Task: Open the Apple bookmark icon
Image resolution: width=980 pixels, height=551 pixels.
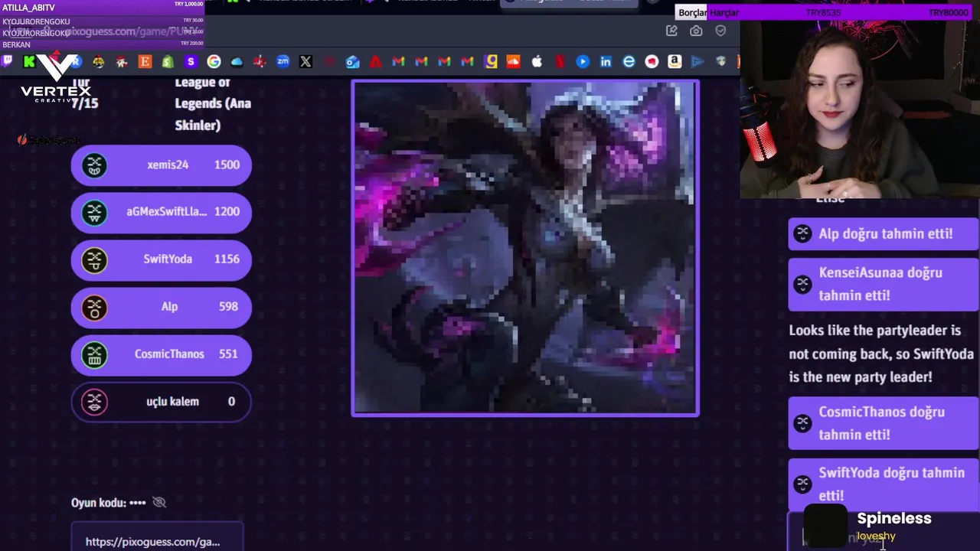Action: pyautogui.click(x=537, y=61)
